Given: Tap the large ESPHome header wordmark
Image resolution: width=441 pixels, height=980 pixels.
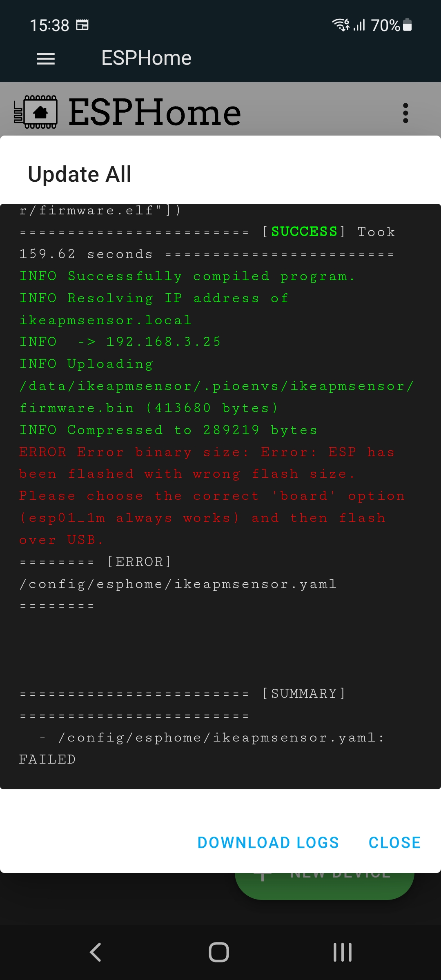Looking at the screenshot, I should click(155, 112).
